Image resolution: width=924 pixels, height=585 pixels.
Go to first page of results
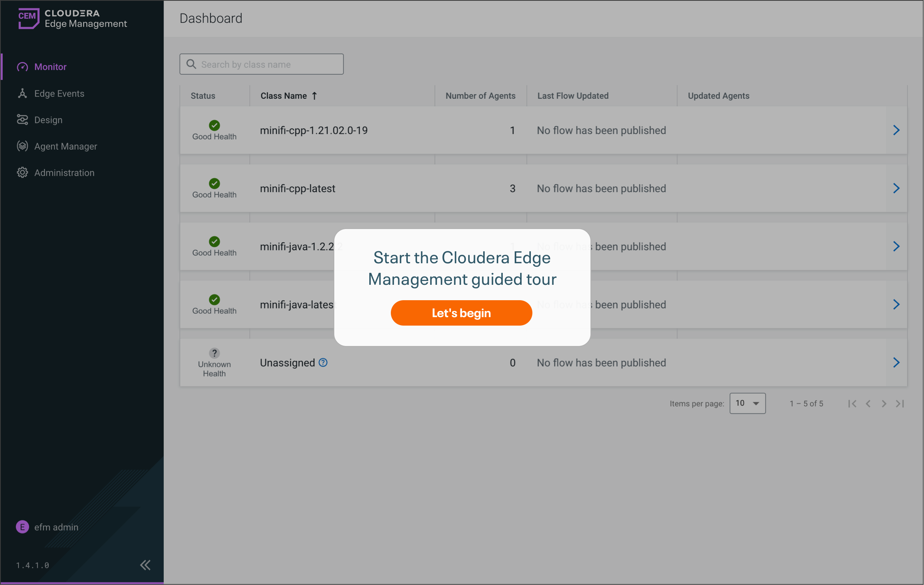(852, 404)
